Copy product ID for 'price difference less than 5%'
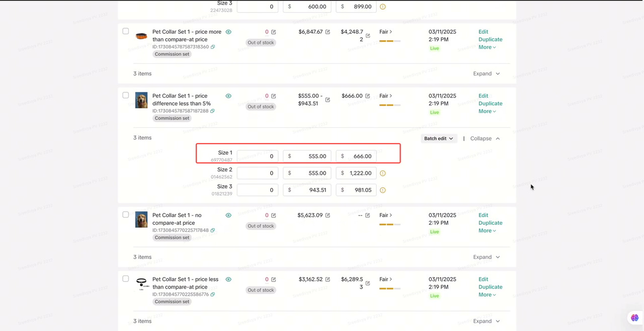 pyautogui.click(x=212, y=111)
